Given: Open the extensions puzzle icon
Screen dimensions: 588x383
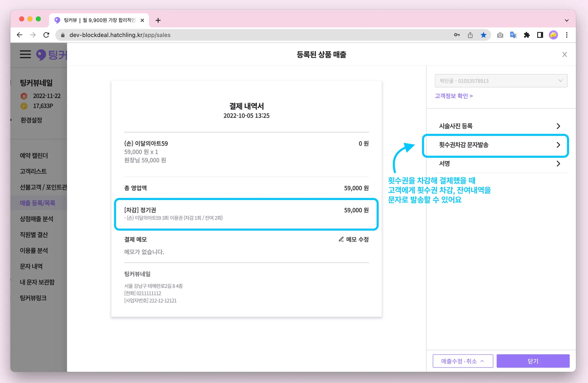Looking at the screenshot, I should pos(527,35).
